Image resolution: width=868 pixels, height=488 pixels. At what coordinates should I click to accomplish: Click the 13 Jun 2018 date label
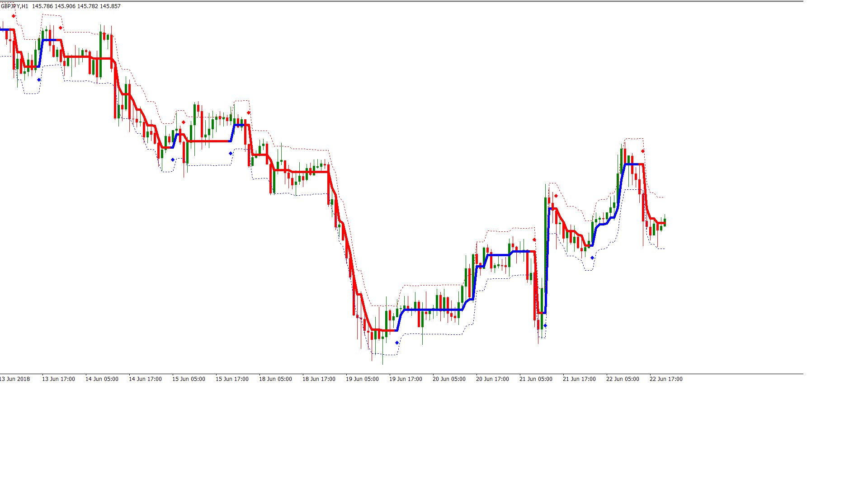[x=15, y=379]
